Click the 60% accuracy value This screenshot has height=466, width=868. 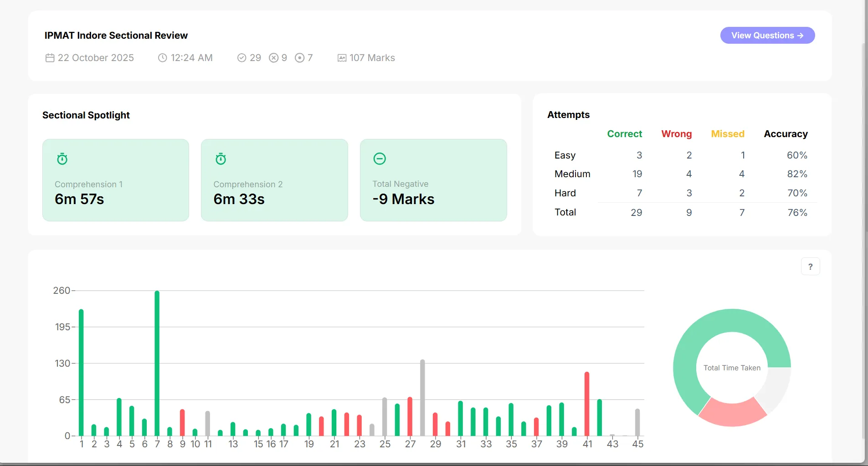(x=797, y=155)
